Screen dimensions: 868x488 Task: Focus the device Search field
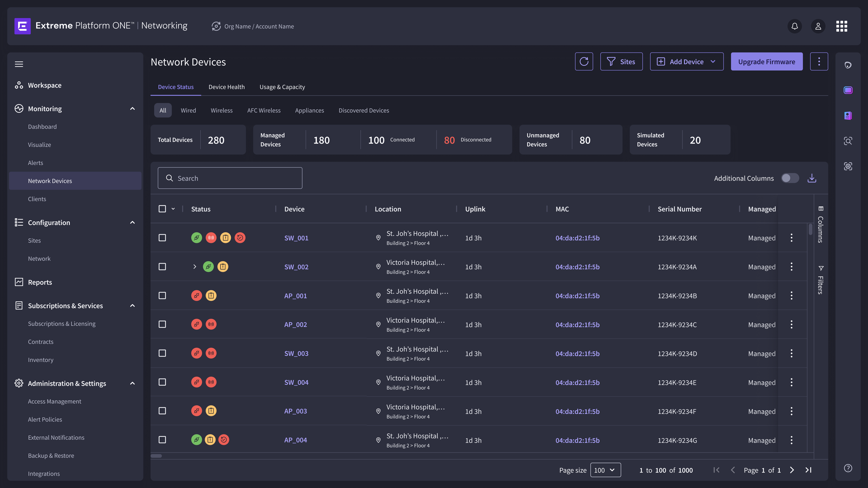point(230,178)
